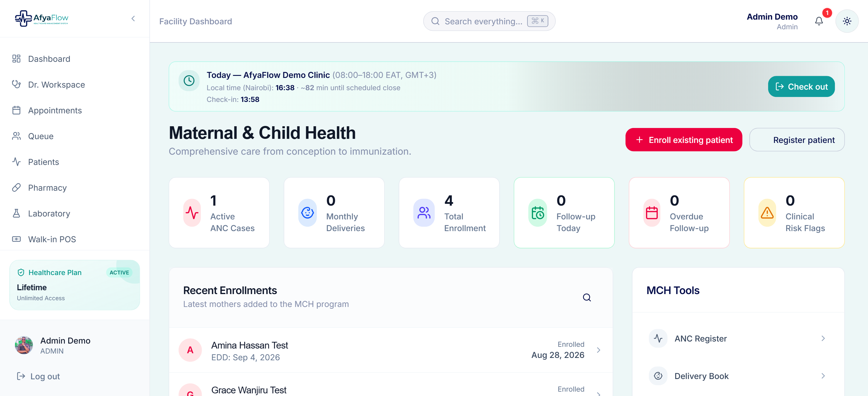868x396 pixels.
Task: Click the pill icon beside Pharmacy
Action: tap(16, 187)
